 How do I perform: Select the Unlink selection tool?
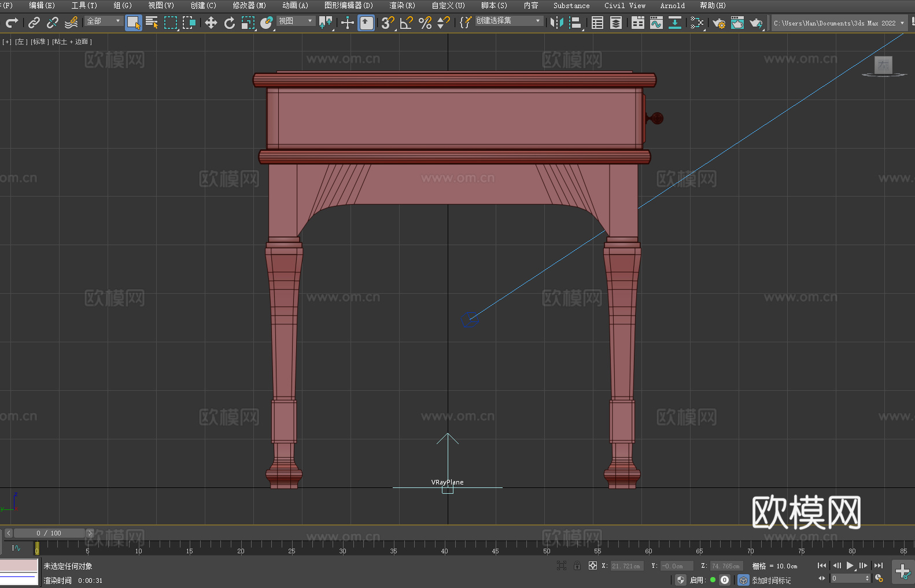[x=53, y=23]
